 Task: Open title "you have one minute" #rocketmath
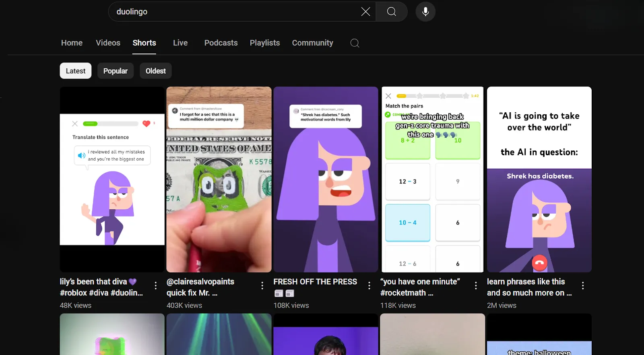(420, 287)
